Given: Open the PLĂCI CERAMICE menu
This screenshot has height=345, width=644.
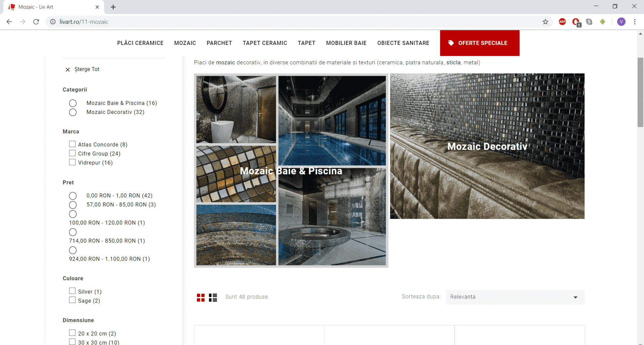Looking at the screenshot, I should pyautogui.click(x=140, y=43).
